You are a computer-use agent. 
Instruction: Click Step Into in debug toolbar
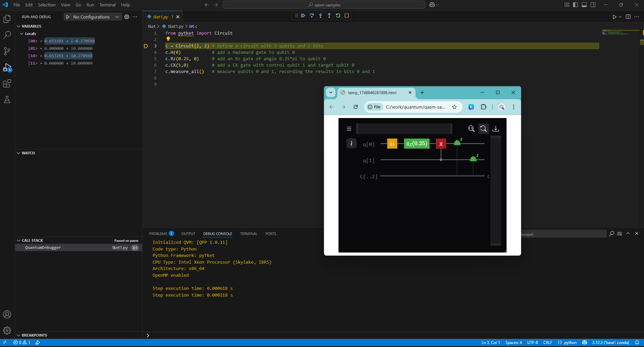pyautogui.click(x=321, y=15)
